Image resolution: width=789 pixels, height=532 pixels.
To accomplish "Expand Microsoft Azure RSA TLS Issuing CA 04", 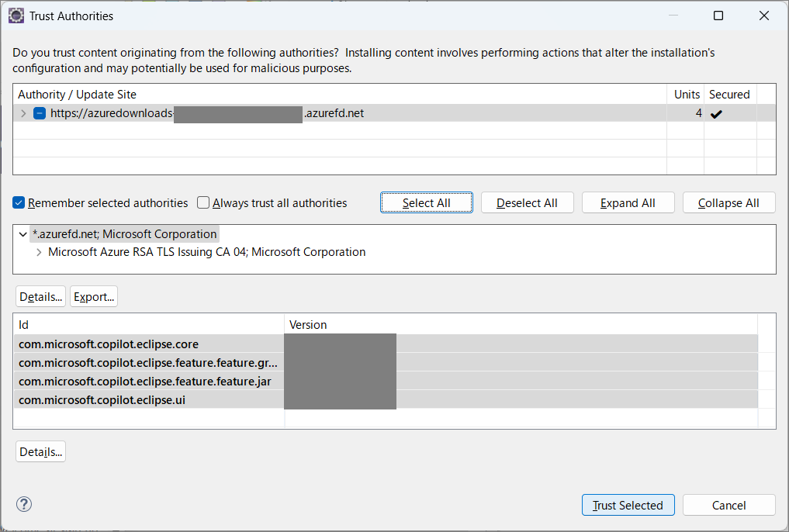I will tap(39, 252).
